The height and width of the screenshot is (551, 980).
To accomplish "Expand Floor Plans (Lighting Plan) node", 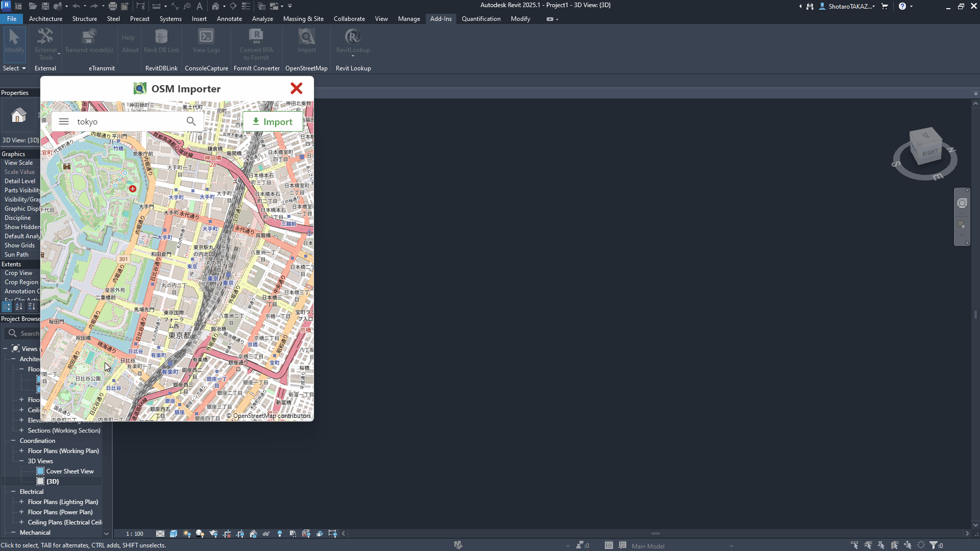I will point(21,502).
